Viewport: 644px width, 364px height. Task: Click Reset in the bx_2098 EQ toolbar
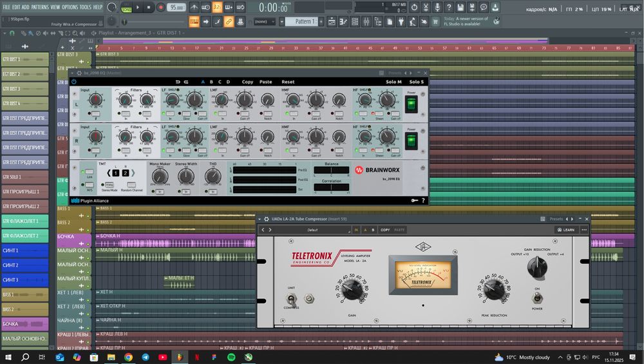(288, 82)
